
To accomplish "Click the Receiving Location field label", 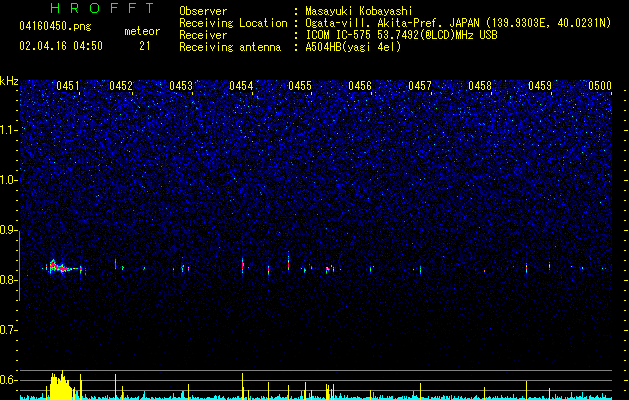I will 233,23.
